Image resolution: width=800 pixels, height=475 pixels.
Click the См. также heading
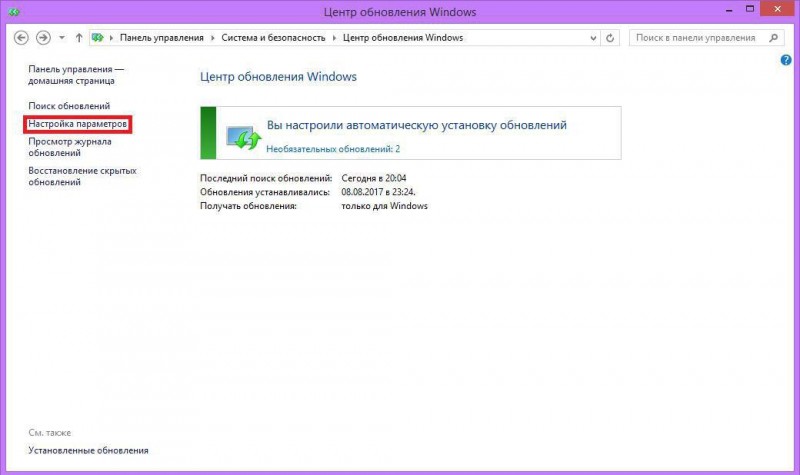[49, 433]
